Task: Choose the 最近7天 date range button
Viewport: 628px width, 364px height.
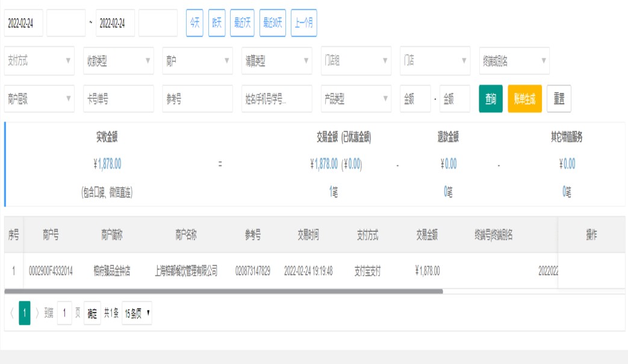Action: click(242, 23)
